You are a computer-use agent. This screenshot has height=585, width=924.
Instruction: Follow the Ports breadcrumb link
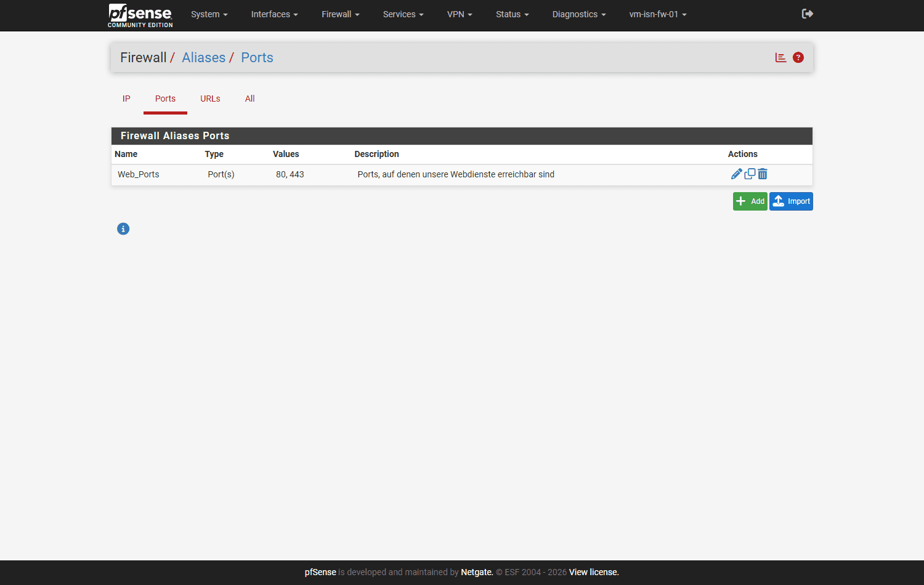(257, 57)
